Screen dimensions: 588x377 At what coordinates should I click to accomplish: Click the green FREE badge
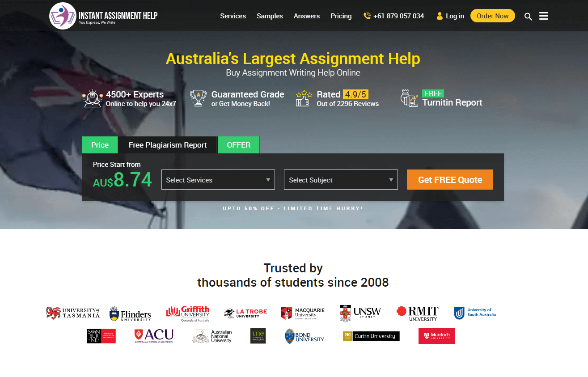[x=433, y=93]
